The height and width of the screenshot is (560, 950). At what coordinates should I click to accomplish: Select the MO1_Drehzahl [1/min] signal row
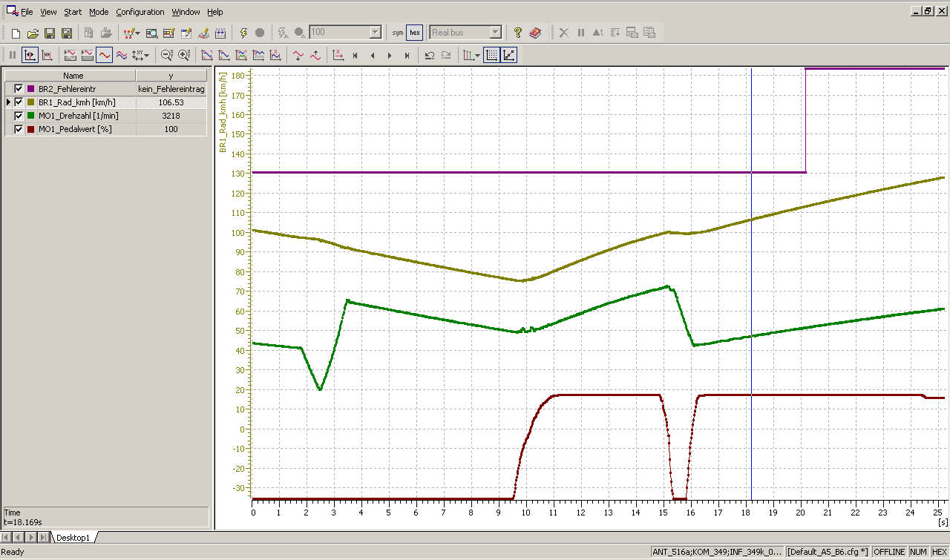pyautogui.click(x=106, y=116)
